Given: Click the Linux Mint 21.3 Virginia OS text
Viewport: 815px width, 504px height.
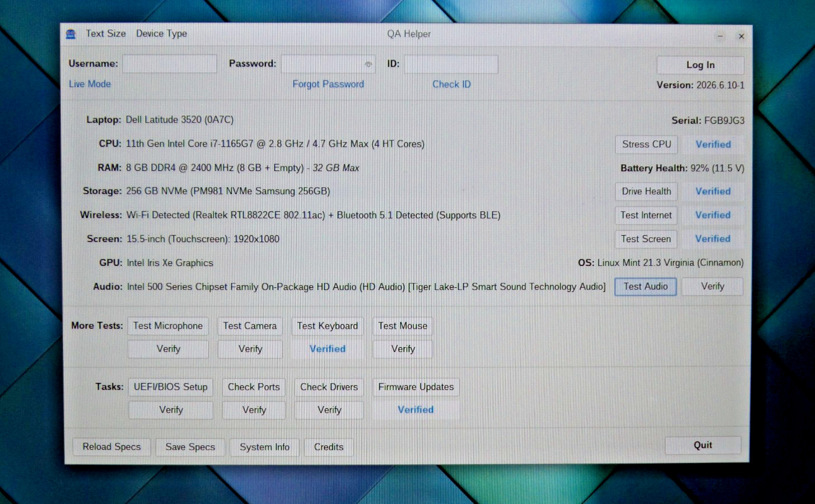Looking at the screenshot, I should [x=670, y=263].
